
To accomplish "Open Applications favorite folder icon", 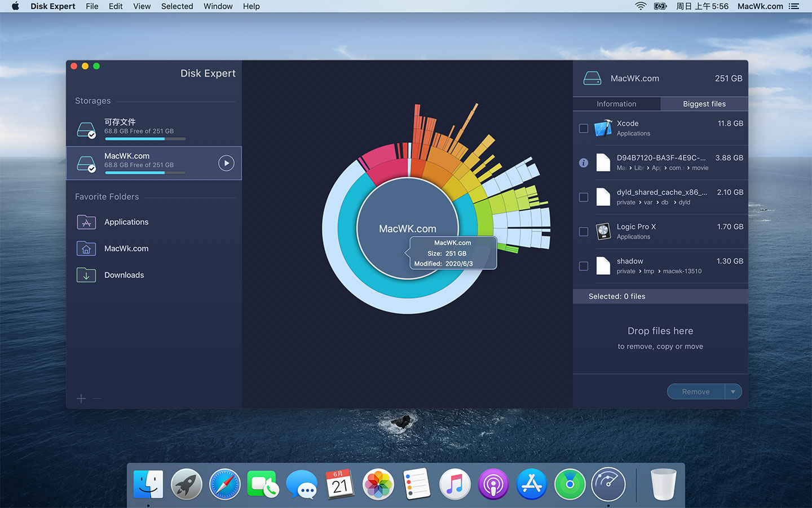I will click(86, 222).
